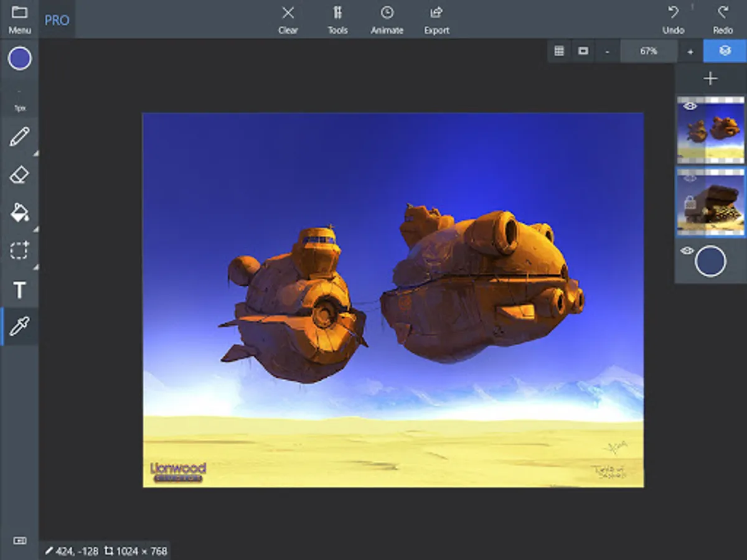This screenshot has height=560, width=747.
Task: Toggle the grid overlay in zoom bar
Action: tap(559, 51)
